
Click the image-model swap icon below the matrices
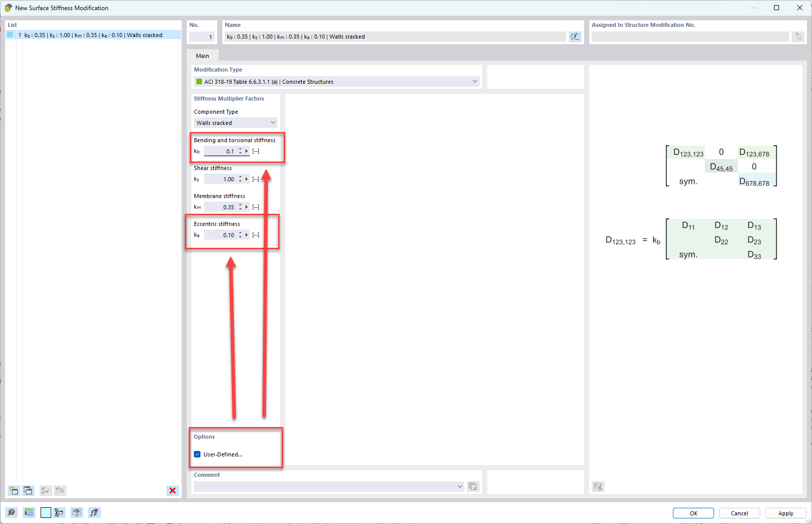598,486
